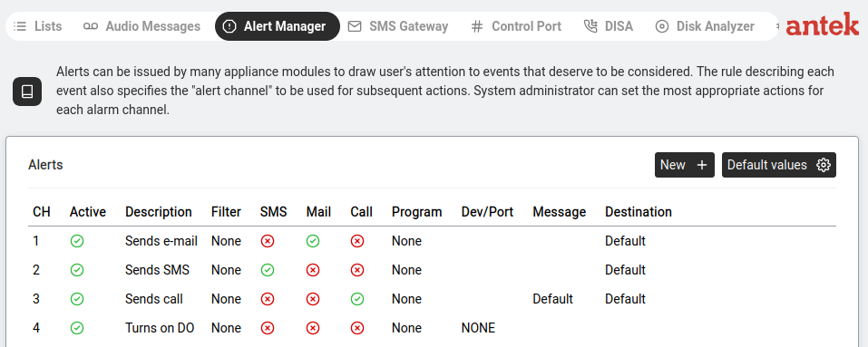
Task: Toggle SMS for Sends call row
Action: pos(268,299)
